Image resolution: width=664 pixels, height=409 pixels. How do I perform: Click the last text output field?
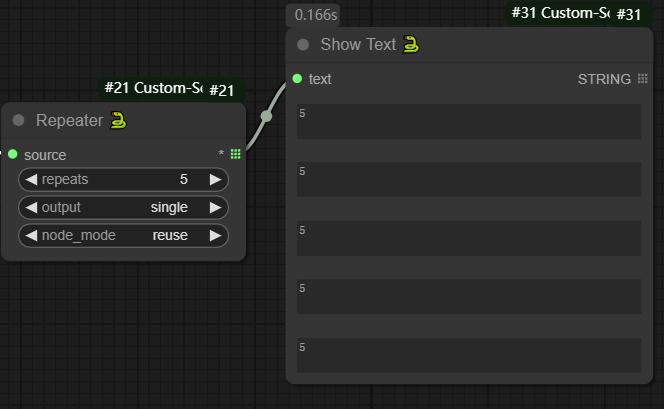(468, 355)
